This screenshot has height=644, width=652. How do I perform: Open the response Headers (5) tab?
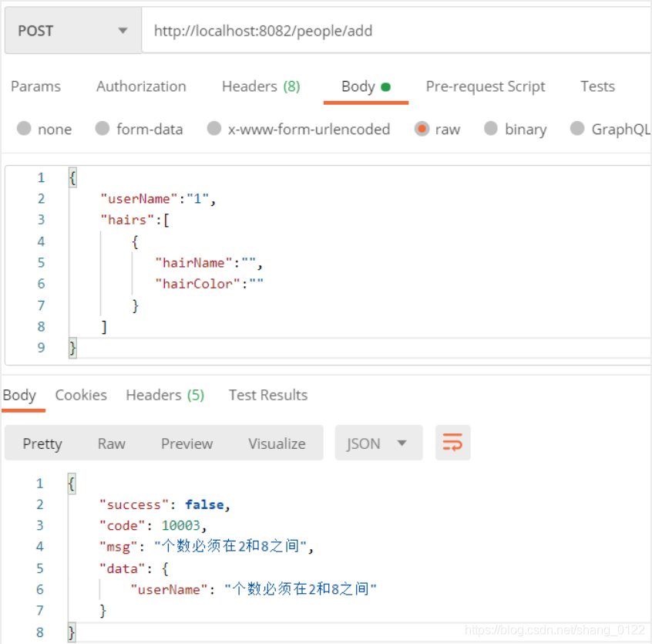click(x=165, y=395)
